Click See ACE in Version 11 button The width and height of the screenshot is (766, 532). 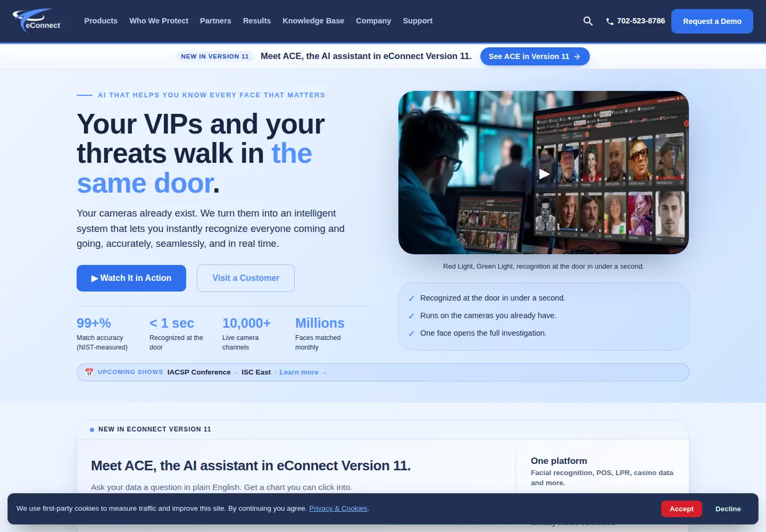[535, 56]
